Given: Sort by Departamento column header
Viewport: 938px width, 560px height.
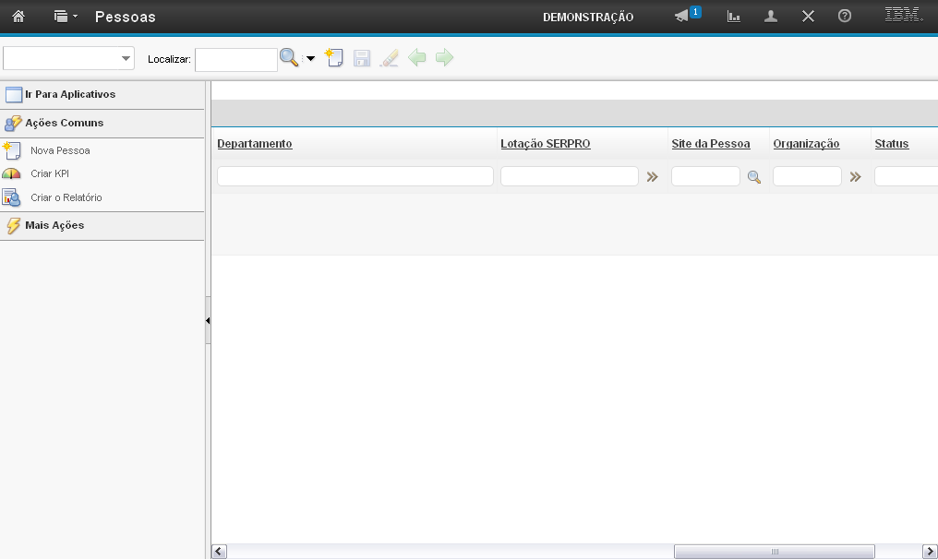Looking at the screenshot, I should (255, 144).
